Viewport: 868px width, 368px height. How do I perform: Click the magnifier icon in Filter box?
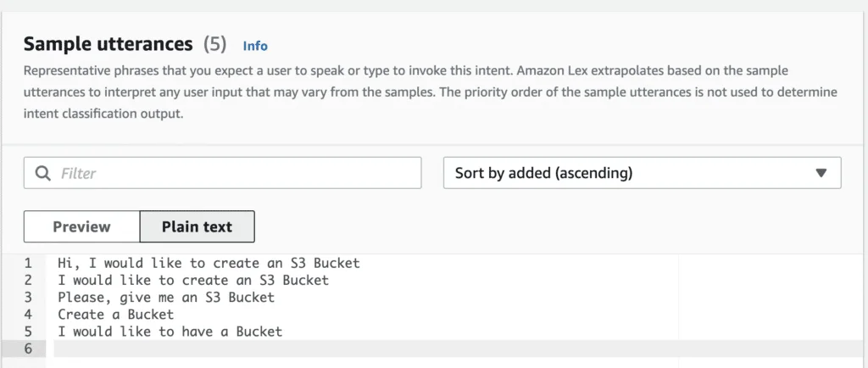point(42,173)
